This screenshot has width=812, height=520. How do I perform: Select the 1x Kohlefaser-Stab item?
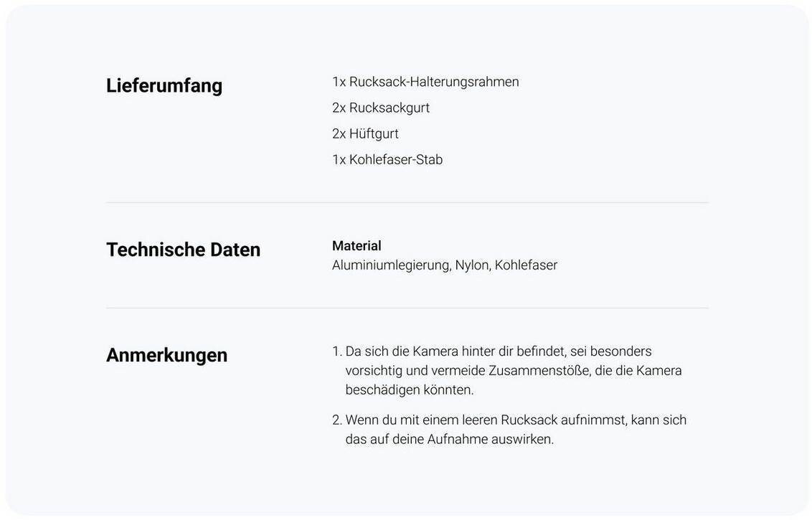[x=387, y=159]
